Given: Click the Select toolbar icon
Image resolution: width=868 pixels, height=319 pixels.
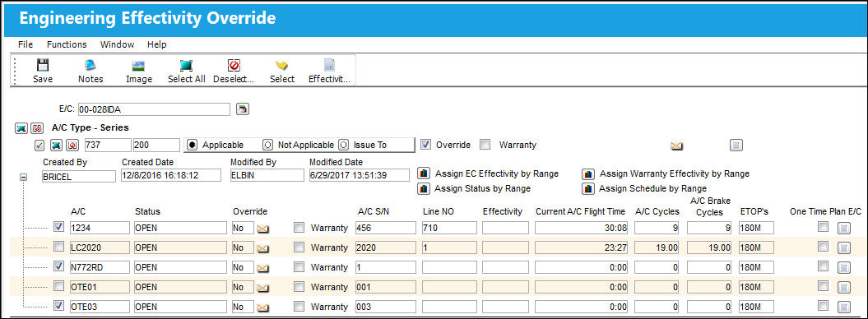Looking at the screenshot, I should point(281,66).
